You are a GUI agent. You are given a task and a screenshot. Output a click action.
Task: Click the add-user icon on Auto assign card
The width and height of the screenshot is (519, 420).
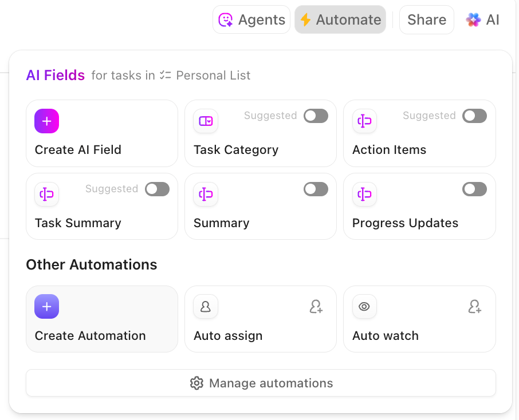(x=316, y=307)
